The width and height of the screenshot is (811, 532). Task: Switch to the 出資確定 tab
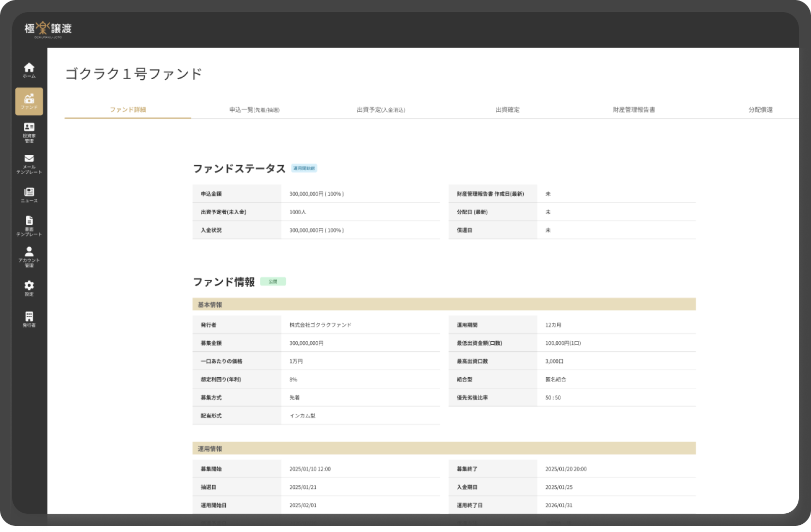[x=508, y=110]
